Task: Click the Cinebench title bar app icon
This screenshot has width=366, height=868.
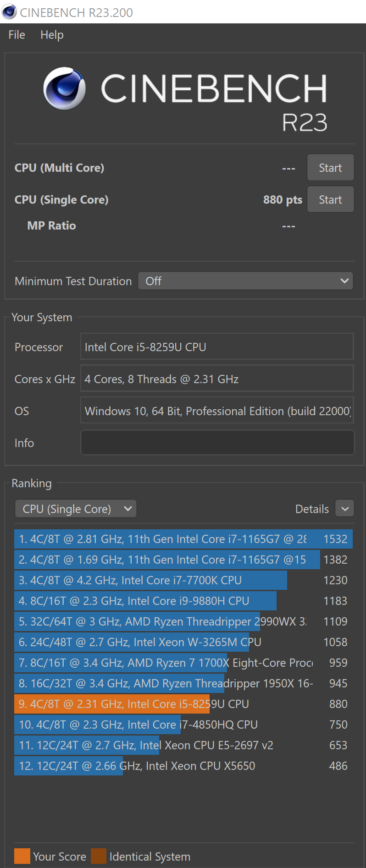Action: (x=9, y=11)
